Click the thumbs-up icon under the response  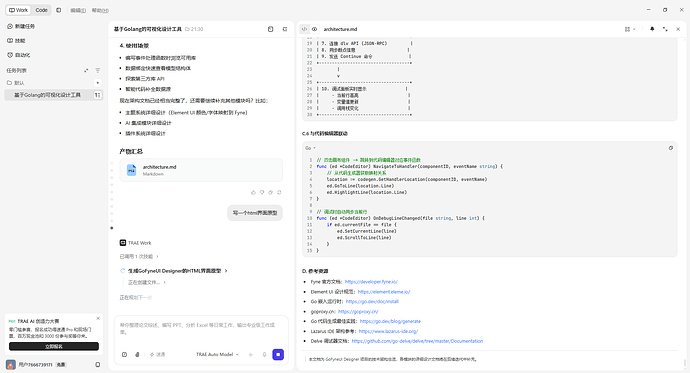[x=253, y=192]
